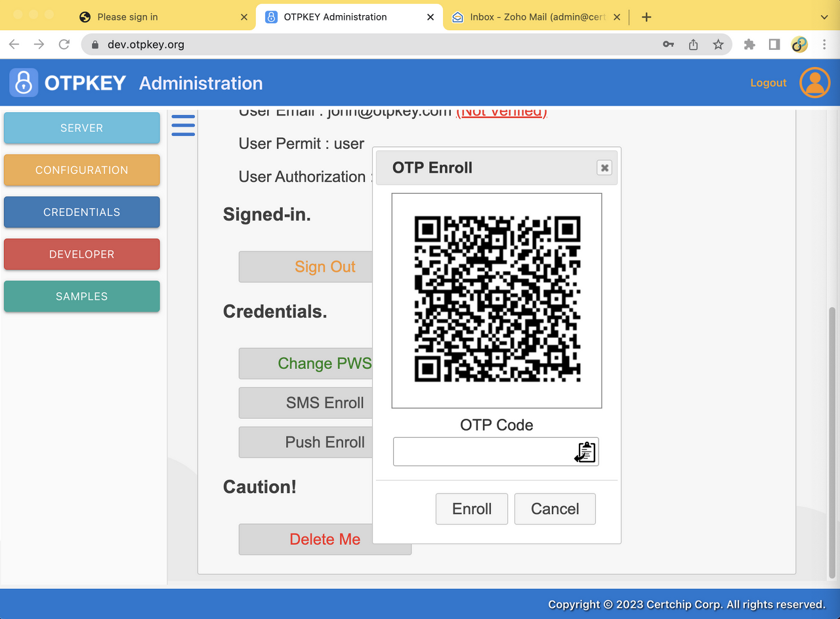840x619 pixels.
Task: Close the OTP Enroll dialog with X
Action: [x=604, y=168]
